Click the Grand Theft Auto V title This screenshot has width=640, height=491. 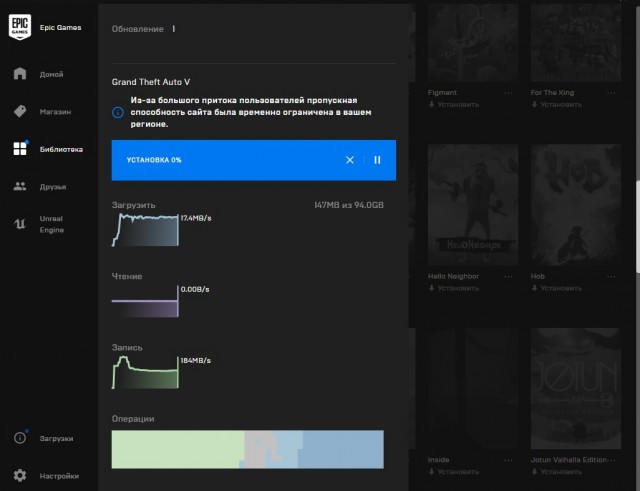[151, 82]
